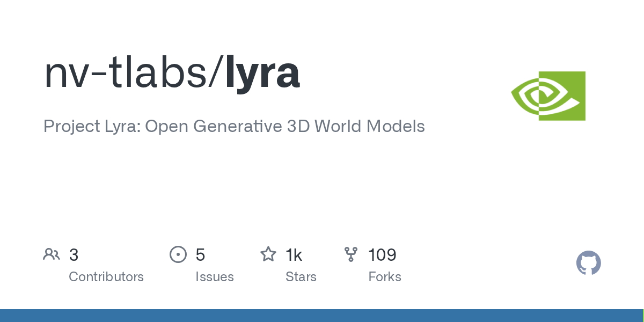The width and height of the screenshot is (644, 322).
Task: Click the green sliver ending the language bar
Action: point(642,316)
